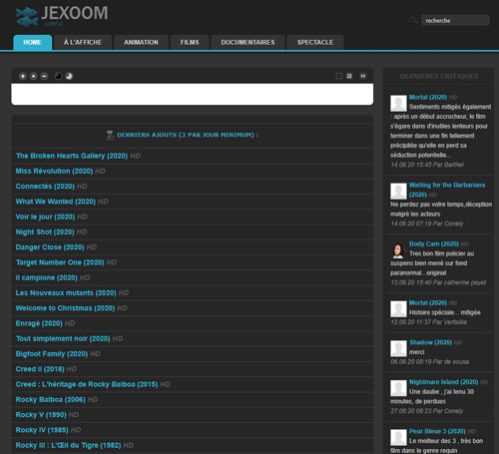Open Rocky Balboa (2006)
499x454 pixels.
tap(51, 400)
